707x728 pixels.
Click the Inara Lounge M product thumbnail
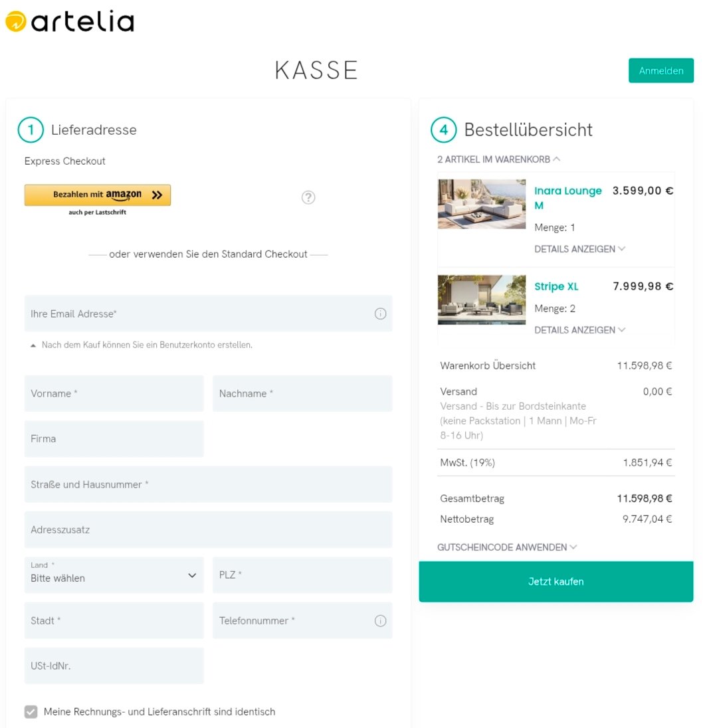coord(481,204)
